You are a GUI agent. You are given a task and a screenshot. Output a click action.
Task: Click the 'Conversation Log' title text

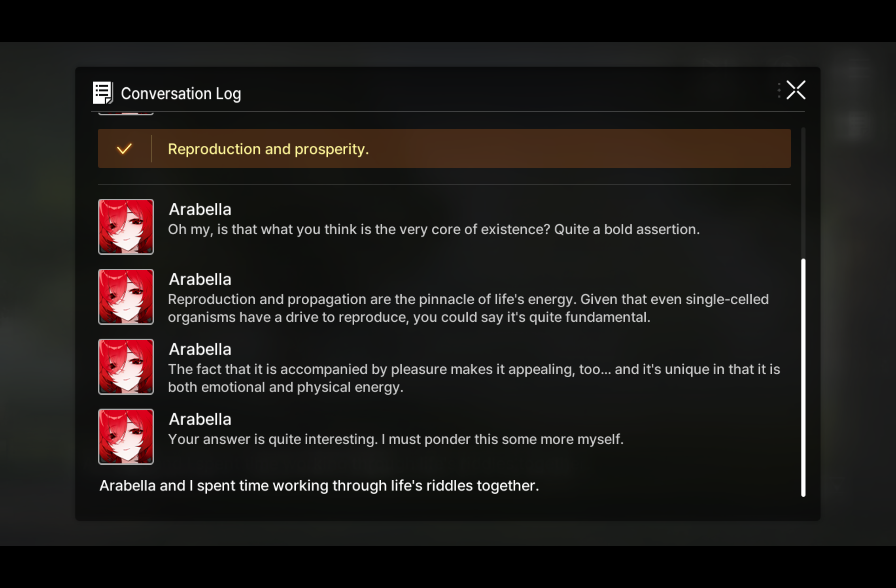point(181,94)
